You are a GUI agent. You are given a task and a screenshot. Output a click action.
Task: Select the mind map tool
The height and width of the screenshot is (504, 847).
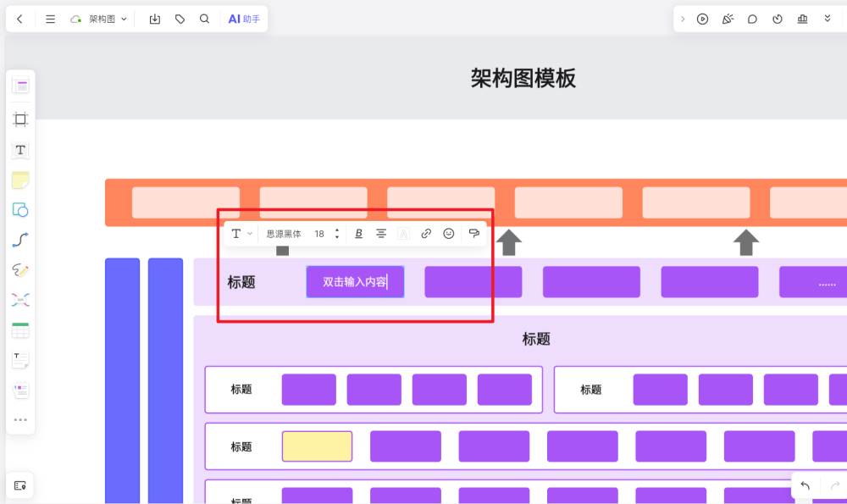coord(20,299)
